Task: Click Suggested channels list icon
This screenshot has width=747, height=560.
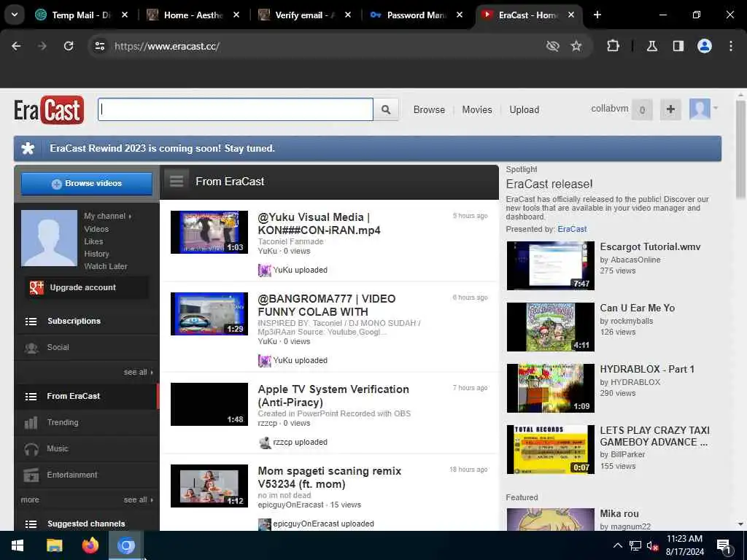Action: tap(31, 524)
